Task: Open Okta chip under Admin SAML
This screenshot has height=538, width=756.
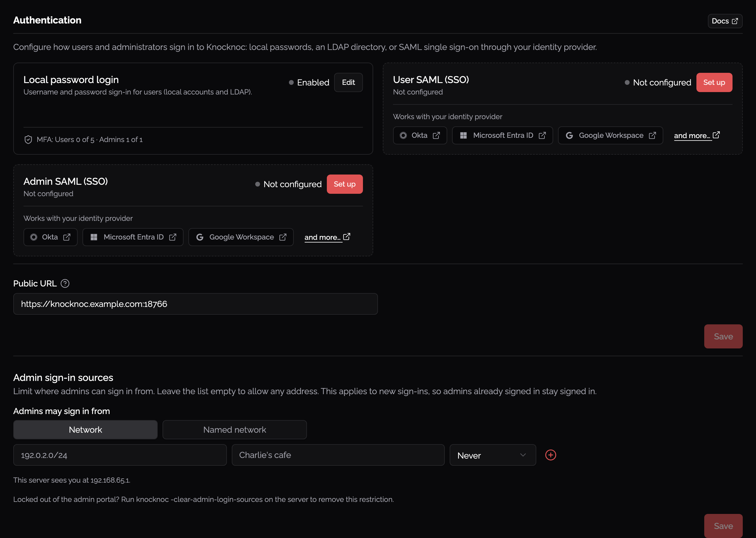Action: [x=50, y=237]
